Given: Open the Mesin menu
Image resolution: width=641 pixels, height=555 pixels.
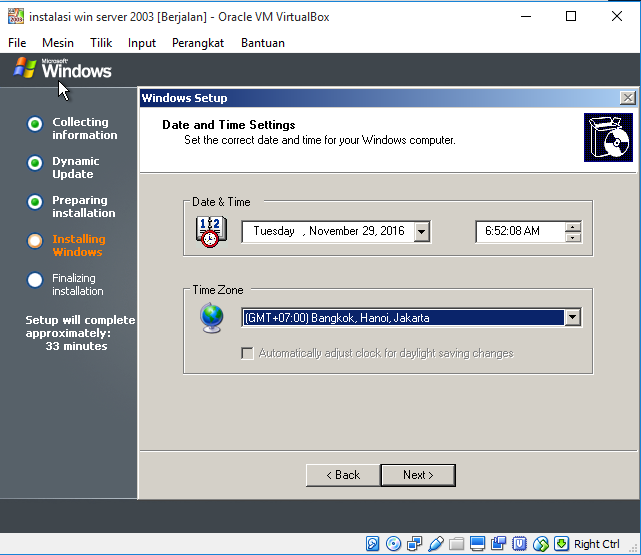Looking at the screenshot, I should [x=58, y=43].
